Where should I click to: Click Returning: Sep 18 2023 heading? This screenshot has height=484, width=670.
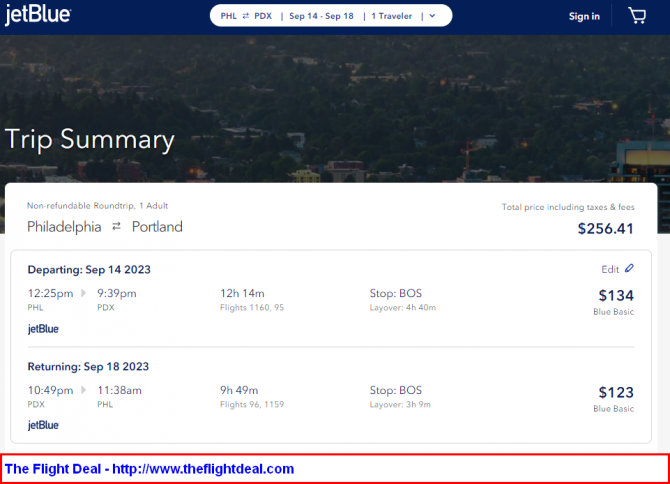tap(88, 367)
